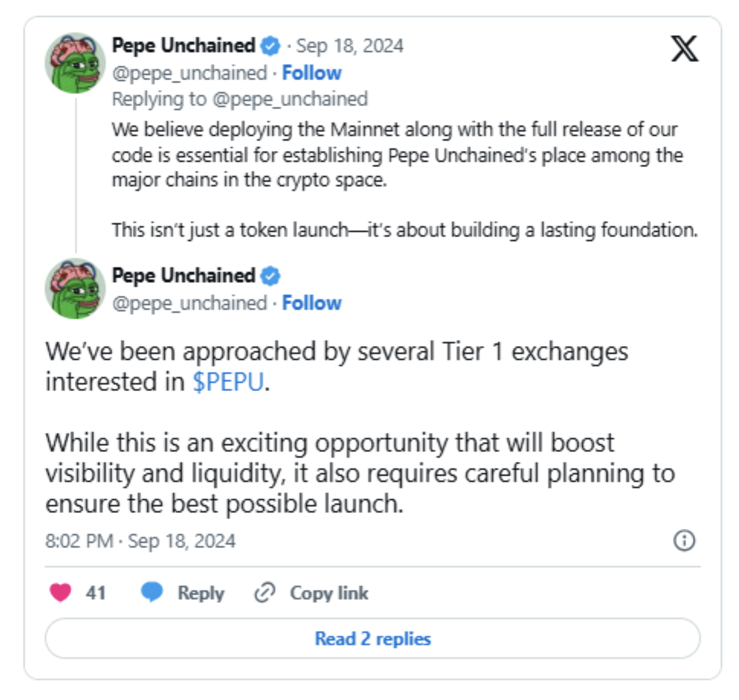739x700 pixels.
Task: Click the blue reply speech bubble icon
Action: tap(151, 592)
